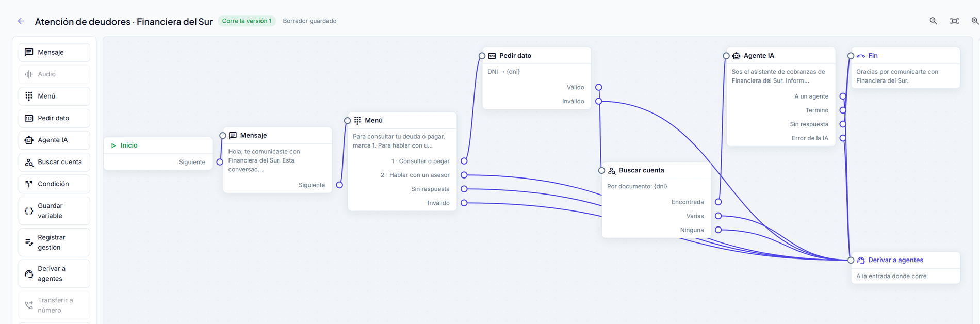Click the zoom out magnifier icon

[933, 21]
